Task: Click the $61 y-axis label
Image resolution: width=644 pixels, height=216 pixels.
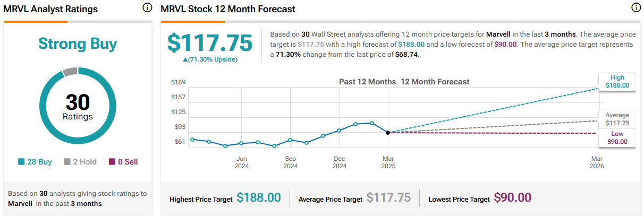Action: [x=180, y=142]
